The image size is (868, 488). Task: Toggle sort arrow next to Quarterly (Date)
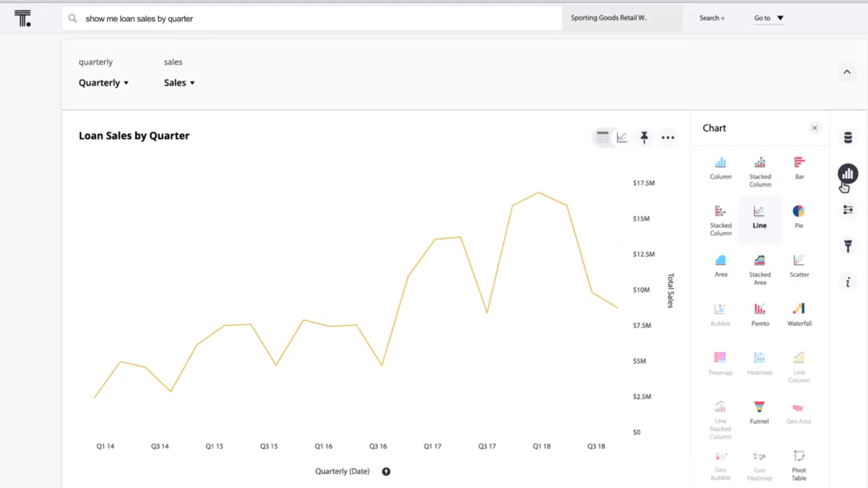pos(386,471)
